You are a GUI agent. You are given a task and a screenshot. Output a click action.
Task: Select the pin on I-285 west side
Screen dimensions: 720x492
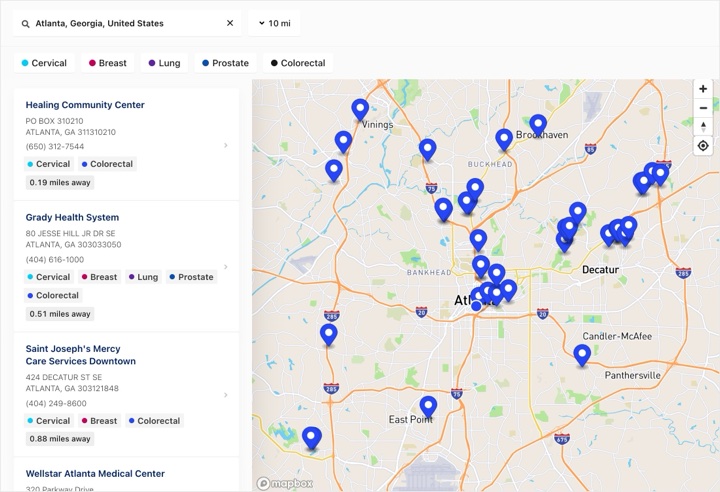328,334
